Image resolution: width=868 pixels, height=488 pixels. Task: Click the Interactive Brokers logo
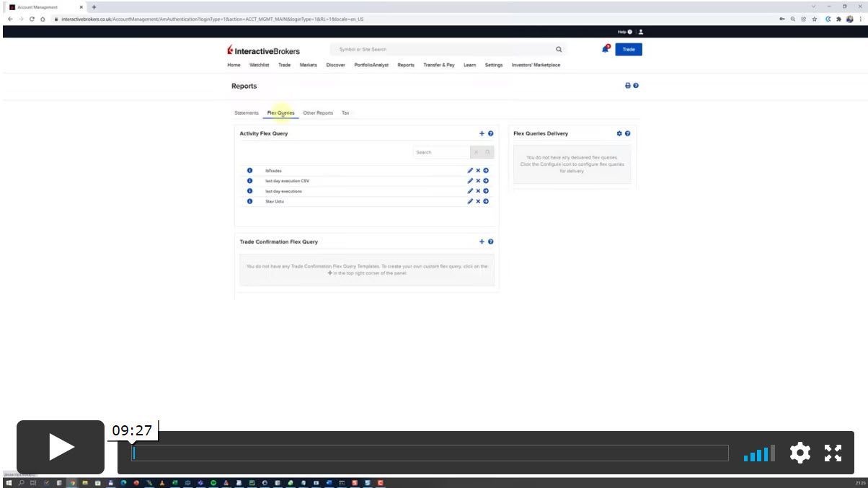click(263, 50)
